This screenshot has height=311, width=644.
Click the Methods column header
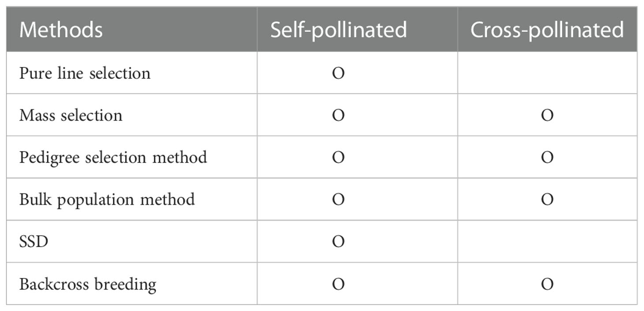pos(61,30)
